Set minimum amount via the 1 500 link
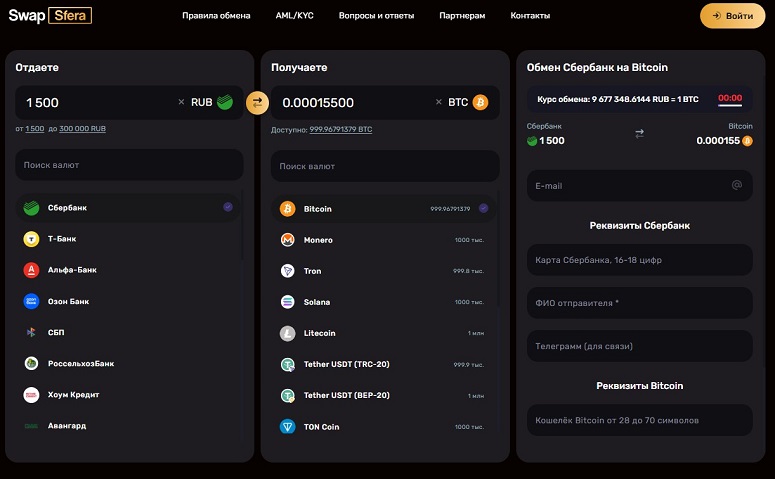Screen dimensions: 775x479 click(35, 129)
